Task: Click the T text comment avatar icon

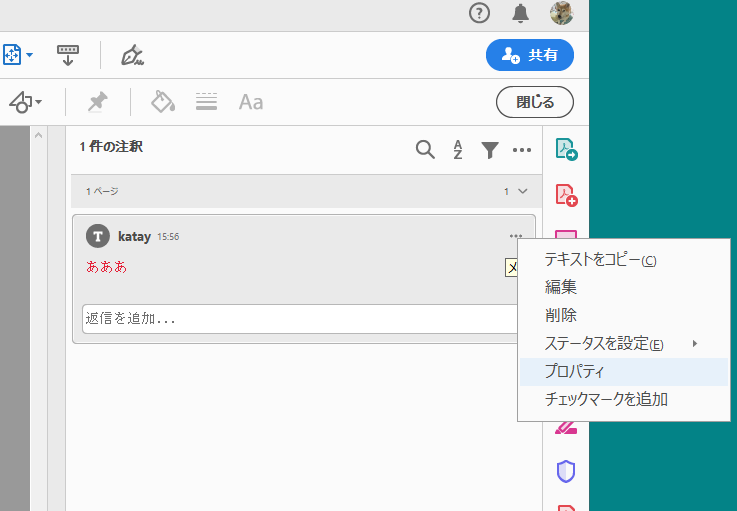Action: point(98,236)
